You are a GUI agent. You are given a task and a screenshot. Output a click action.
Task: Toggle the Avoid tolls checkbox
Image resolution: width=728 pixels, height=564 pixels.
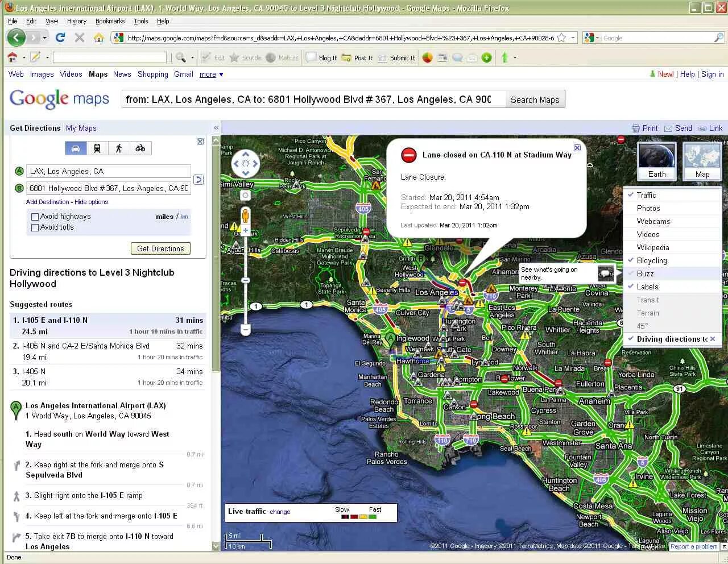35,227
